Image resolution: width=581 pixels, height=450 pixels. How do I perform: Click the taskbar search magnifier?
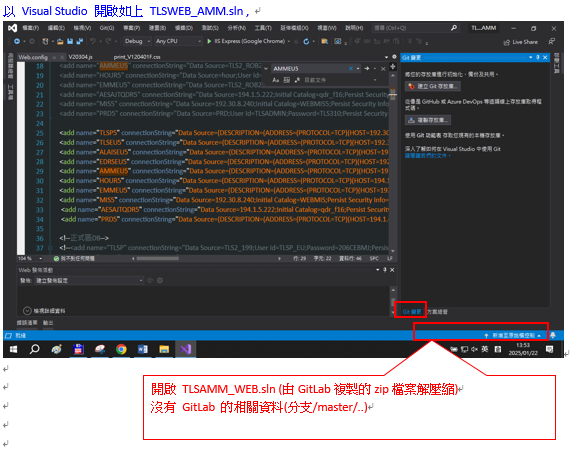[35, 349]
